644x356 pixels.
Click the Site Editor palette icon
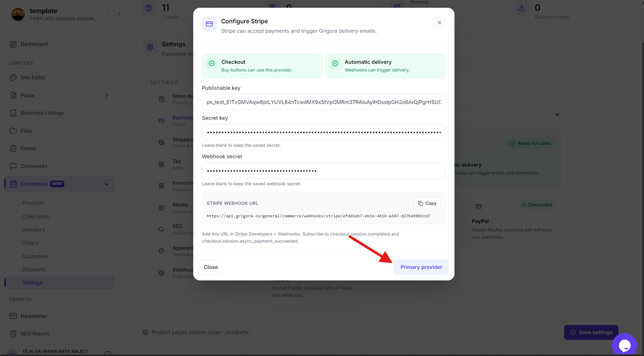[13, 77]
